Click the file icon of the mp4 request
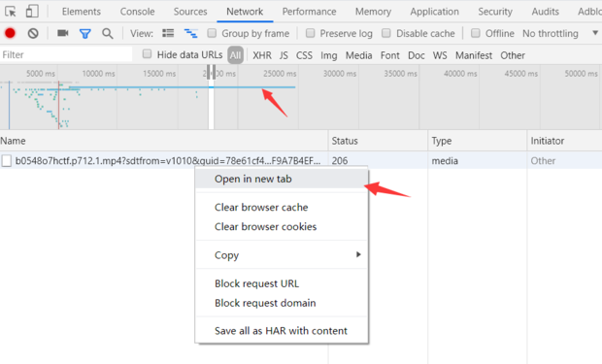 pos(6,160)
